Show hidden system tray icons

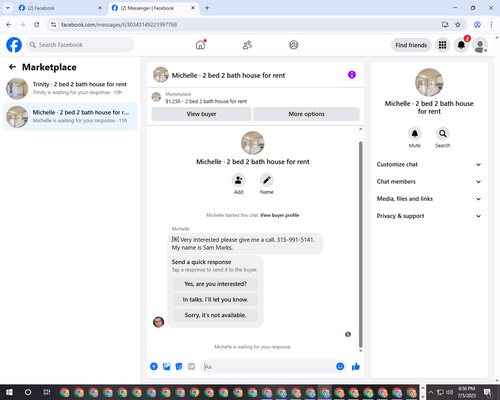point(431,392)
